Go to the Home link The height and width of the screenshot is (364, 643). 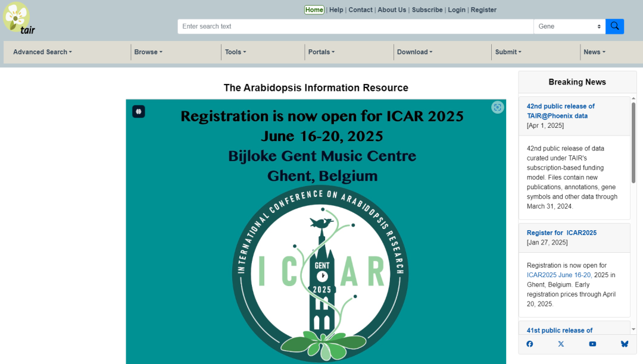[314, 10]
